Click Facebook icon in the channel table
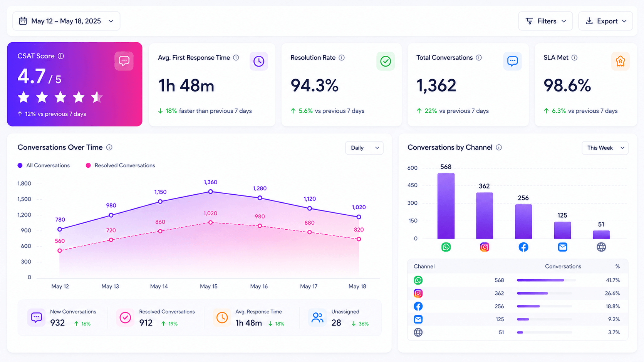The image size is (644, 362). 418,306
